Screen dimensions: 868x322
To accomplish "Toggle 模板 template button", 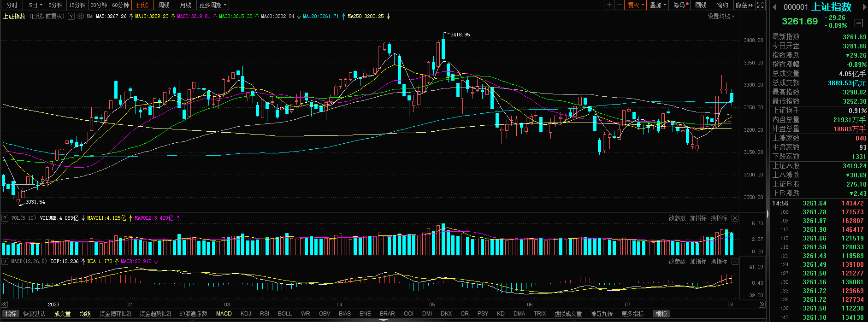I will click(661, 314).
